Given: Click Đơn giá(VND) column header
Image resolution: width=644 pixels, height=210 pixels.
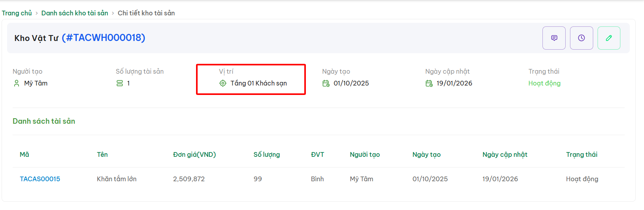Looking at the screenshot, I should (x=194, y=154).
